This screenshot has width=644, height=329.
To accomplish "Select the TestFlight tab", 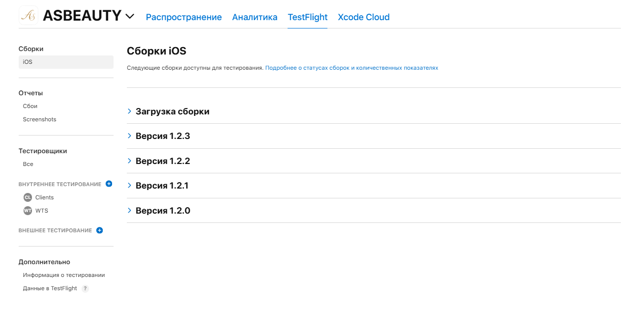I will [x=308, y=17].
